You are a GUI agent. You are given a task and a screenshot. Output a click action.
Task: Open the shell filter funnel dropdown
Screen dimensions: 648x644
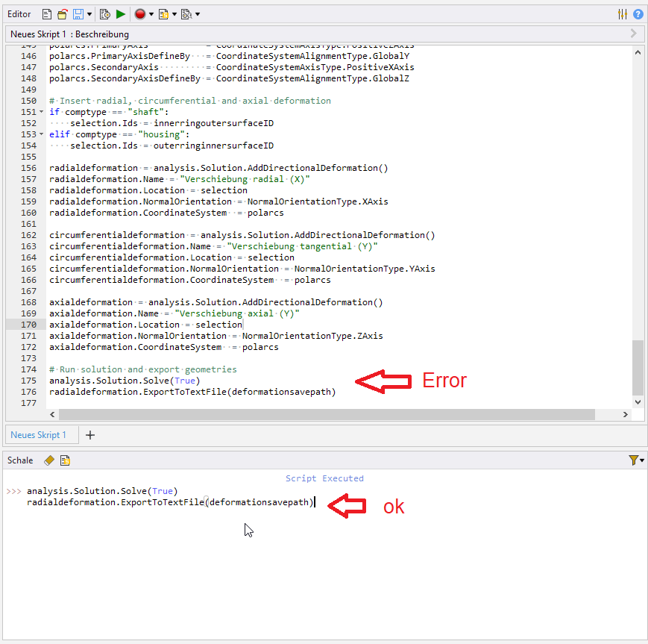pyautogui.click(x=636, y=460)
